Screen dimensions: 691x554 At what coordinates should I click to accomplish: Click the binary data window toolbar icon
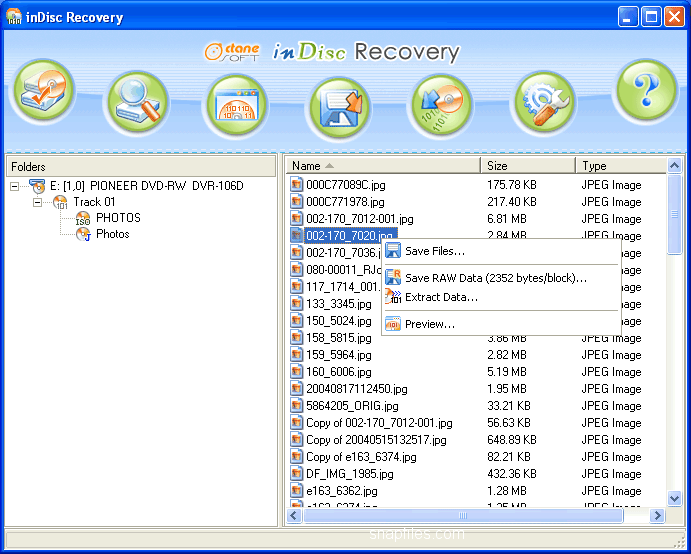coord(237,106)
